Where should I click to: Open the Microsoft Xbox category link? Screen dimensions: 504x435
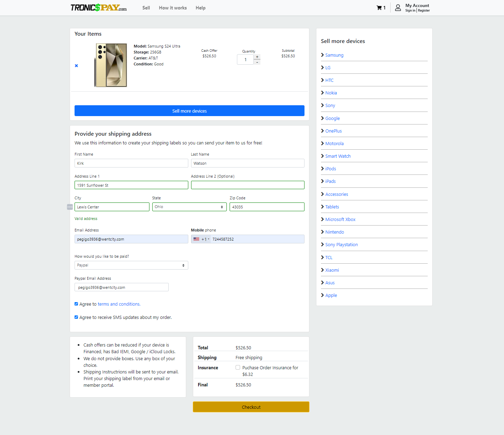pos(340,220)
